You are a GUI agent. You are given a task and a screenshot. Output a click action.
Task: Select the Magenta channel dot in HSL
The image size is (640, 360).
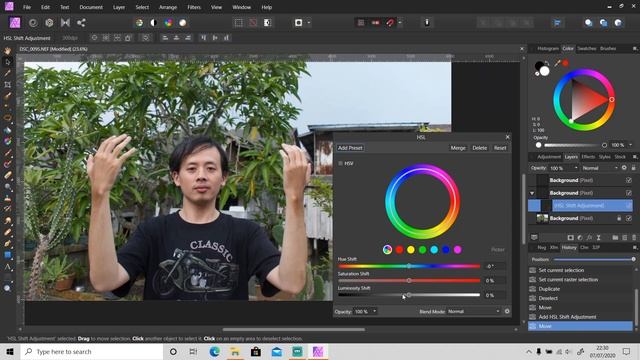click(x=458, y=249)
